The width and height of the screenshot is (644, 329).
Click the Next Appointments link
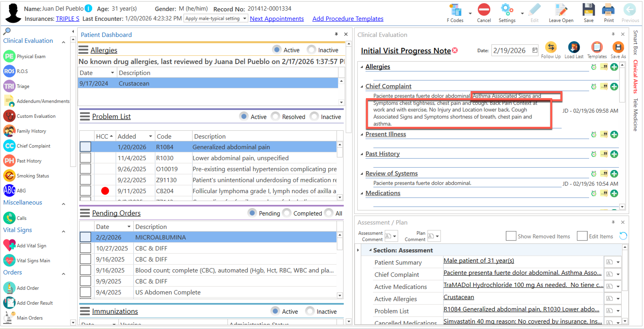coord(277,18)
